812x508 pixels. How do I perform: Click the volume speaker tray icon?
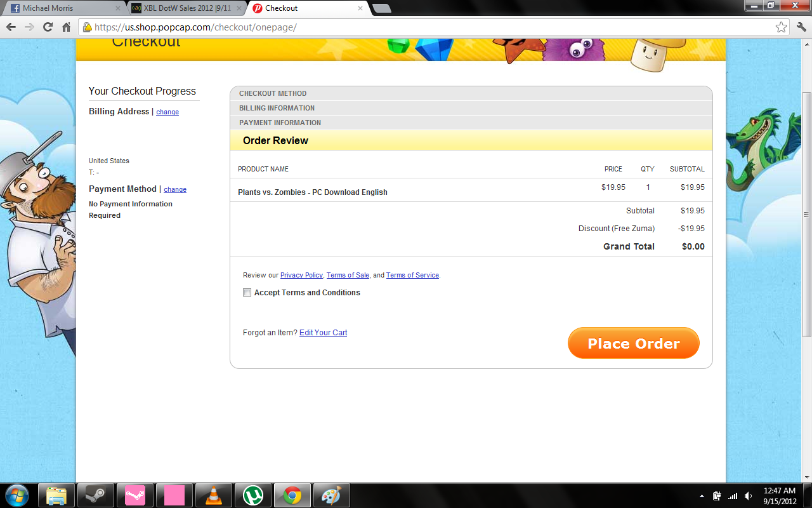(749, 496)
